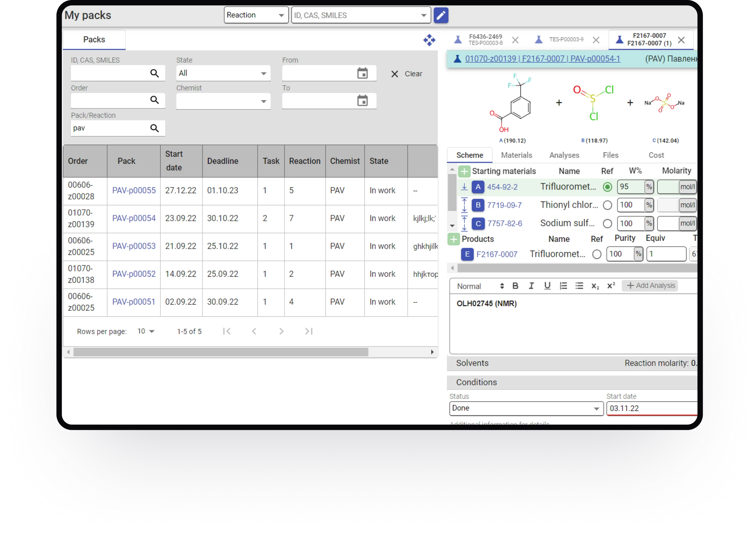
Task: Apply subscript formatting in editor
Action: pyautogui.click(x=595, y=286)
